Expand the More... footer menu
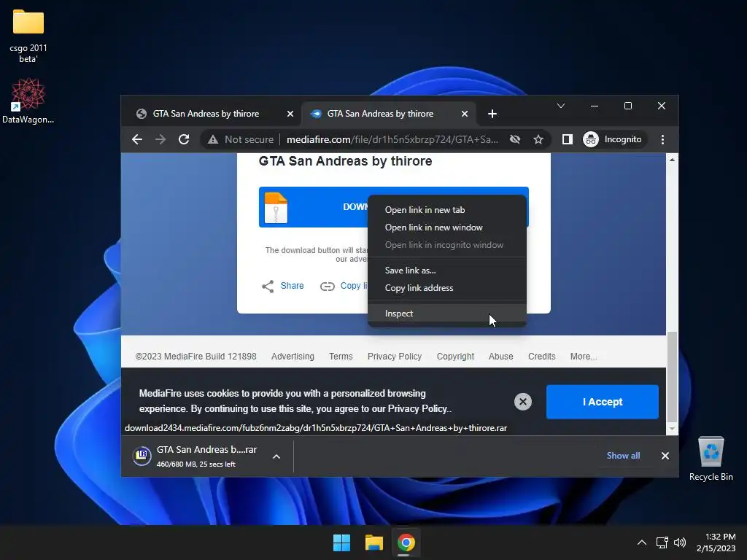 tap(583, 356)
